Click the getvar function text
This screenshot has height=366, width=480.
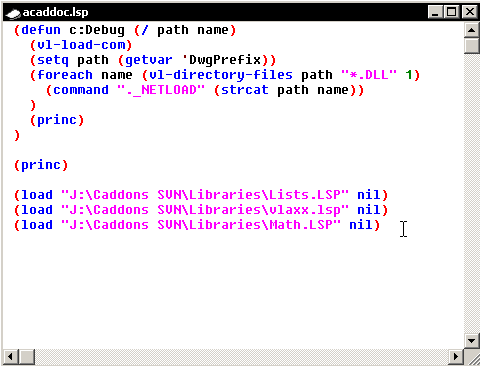pos(149,60)
